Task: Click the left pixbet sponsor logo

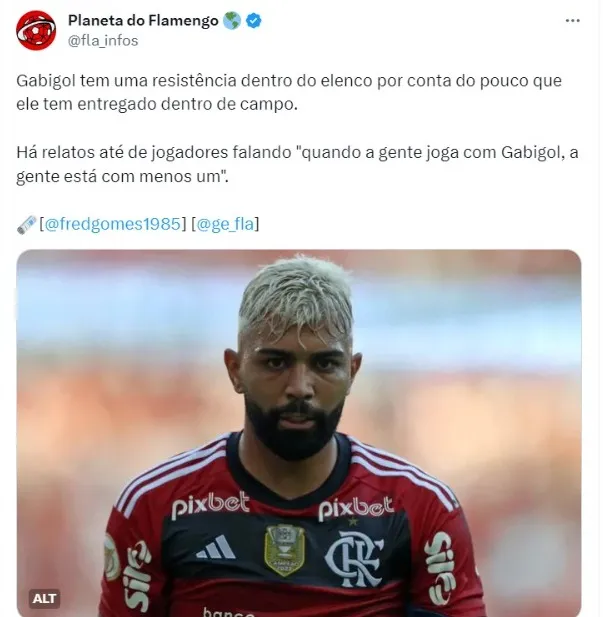Action: coord(211,504)
